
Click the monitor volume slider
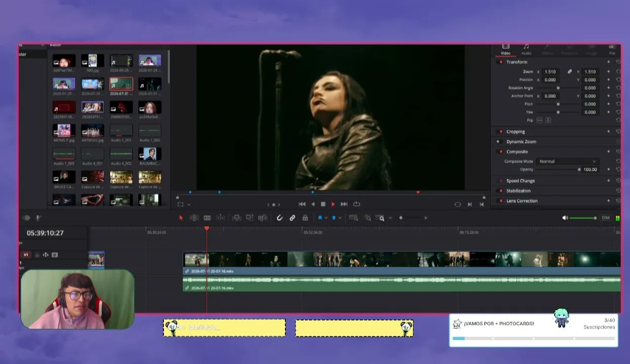583,218
